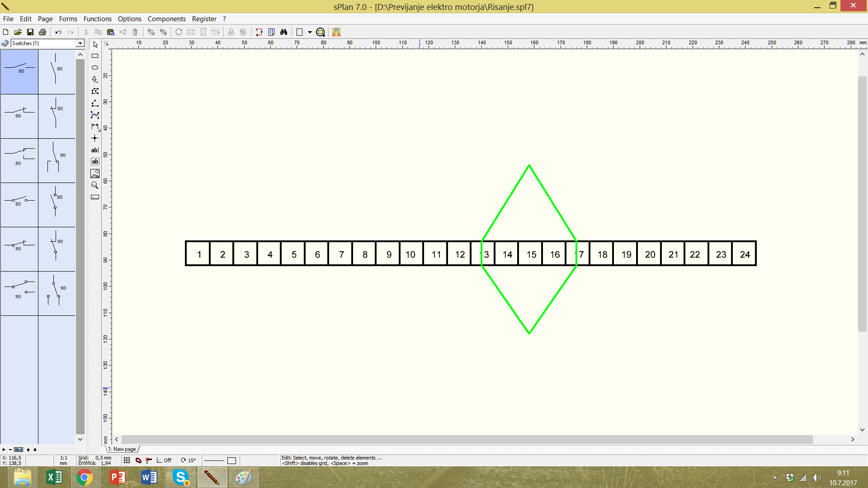The image size is (868, 488).
Task: Activate the magnifier zoom tool
Action: coord(95,185)
